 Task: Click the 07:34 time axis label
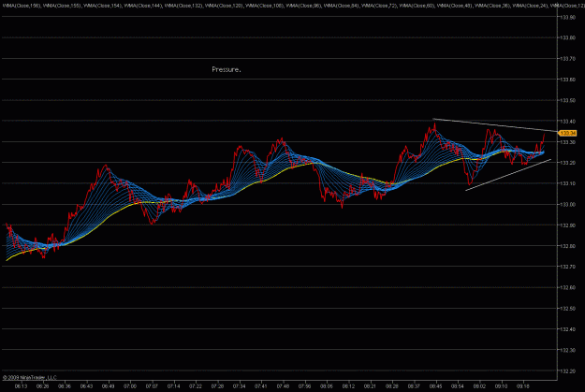pos(240,386)
